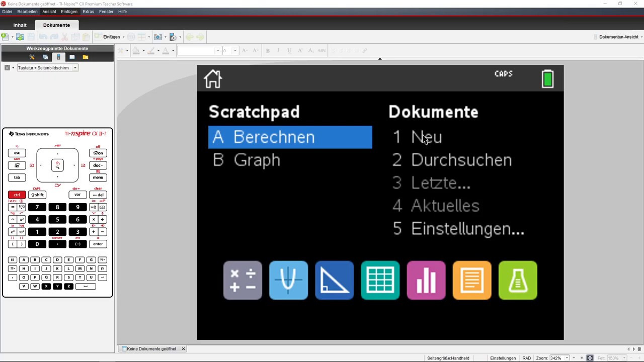644x362 pixels.
Task: Click the doc key dropdown on keypad
Action: click(x=98, y=165)
